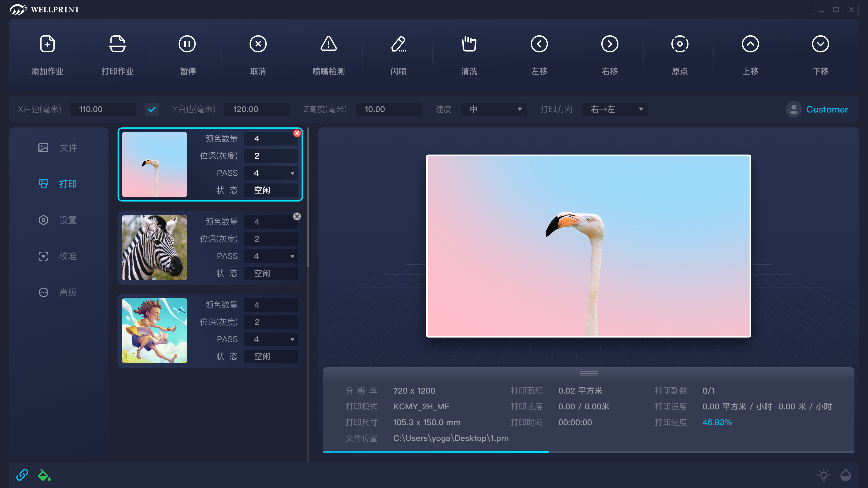Open the PASS dropdown for the zebra job

tap(271, 256)
